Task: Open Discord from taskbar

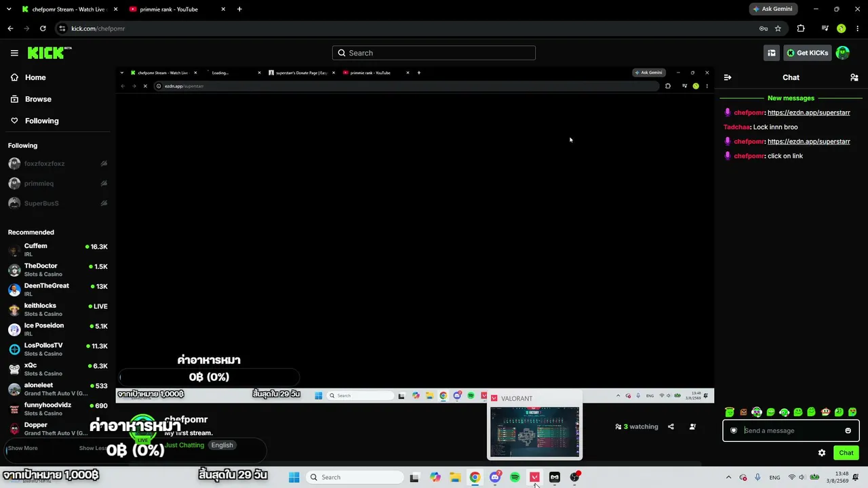Action: (495, 477)
